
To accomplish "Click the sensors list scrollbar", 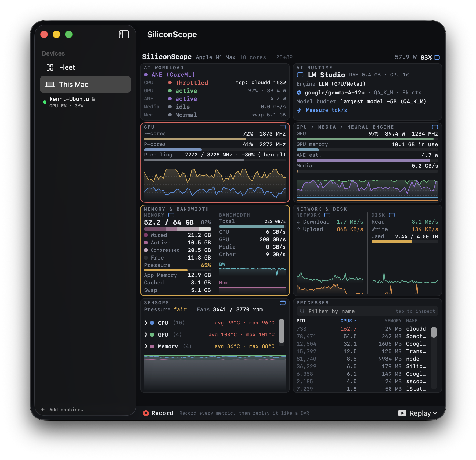I will [282, 331].
